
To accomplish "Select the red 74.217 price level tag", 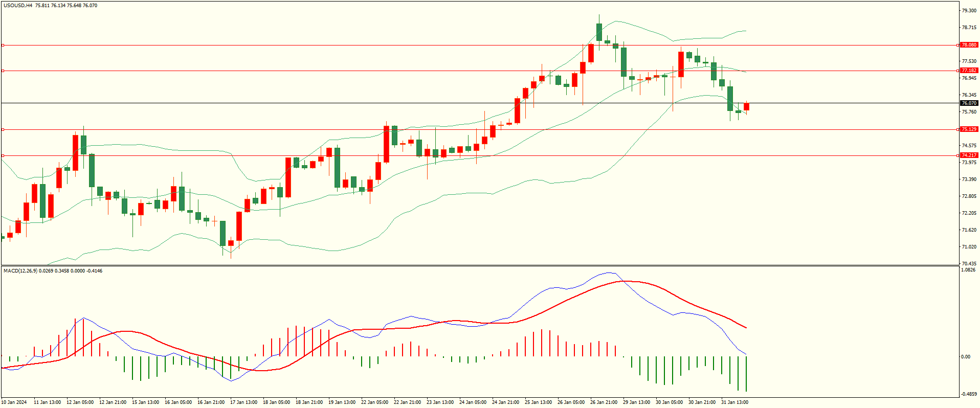I will point(969,155).
